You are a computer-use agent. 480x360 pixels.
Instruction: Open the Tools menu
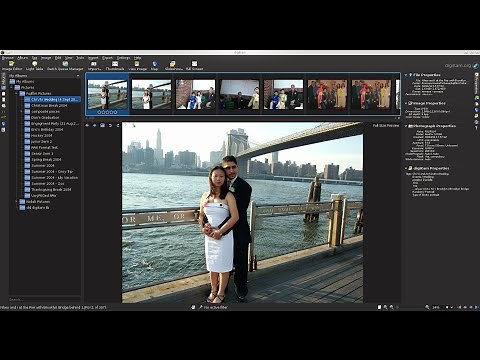point(80,58)
